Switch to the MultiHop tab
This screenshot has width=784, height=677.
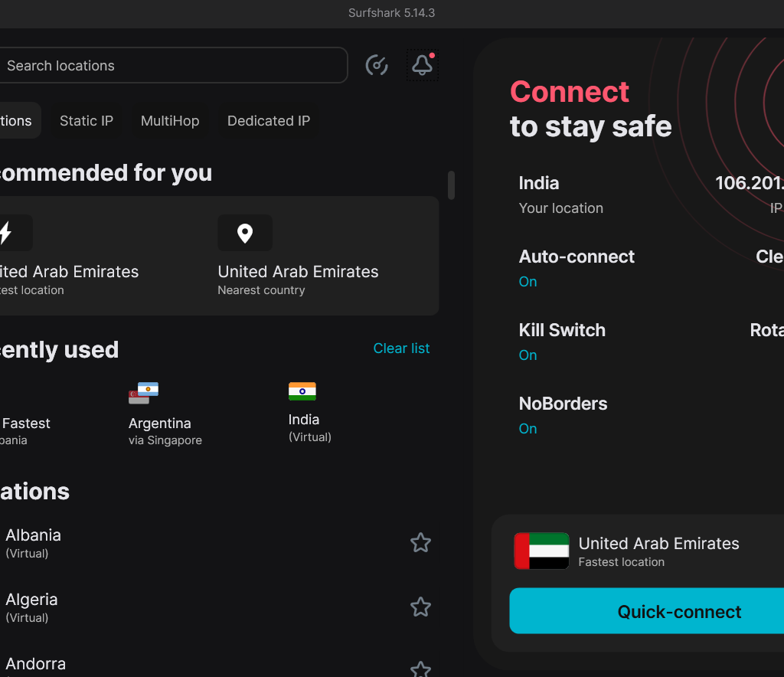tap(170, 120)
